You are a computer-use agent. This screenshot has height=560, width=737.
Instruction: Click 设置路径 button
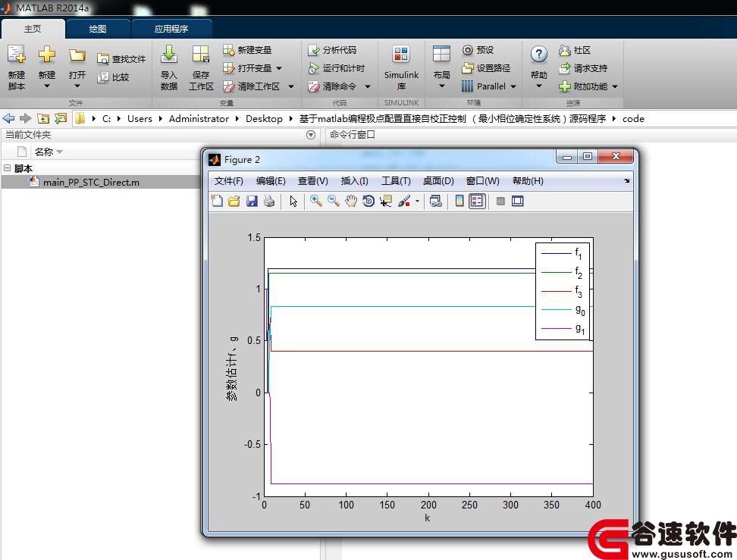coord(486,68)
